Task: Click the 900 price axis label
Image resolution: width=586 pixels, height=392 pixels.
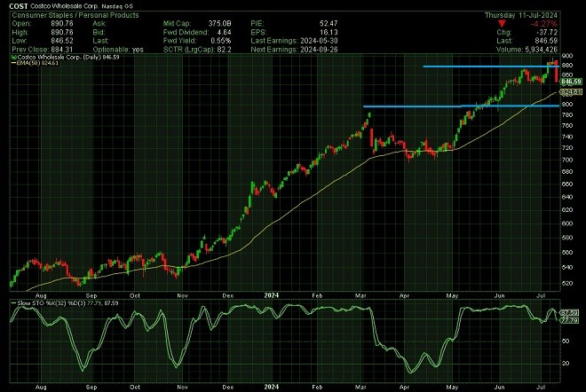Action: tap(566, 56)
